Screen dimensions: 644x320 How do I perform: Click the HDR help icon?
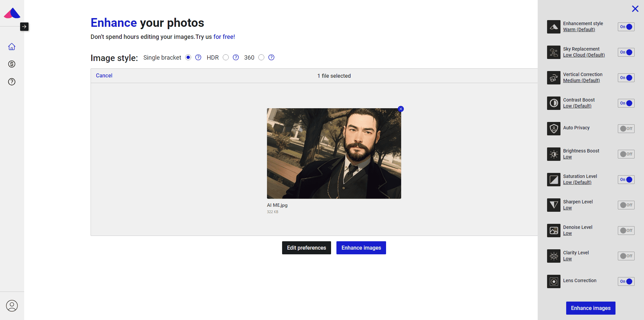click(x=236, y=57)
